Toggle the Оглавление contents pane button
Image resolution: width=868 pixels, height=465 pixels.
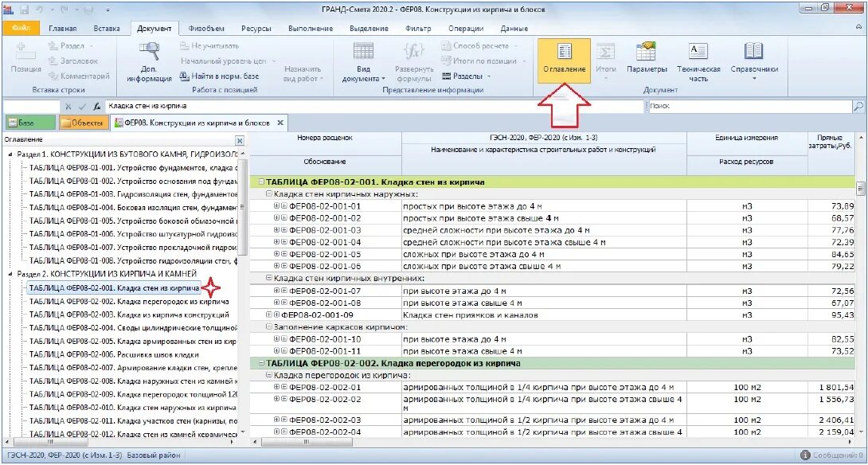(x=564, y=61)
